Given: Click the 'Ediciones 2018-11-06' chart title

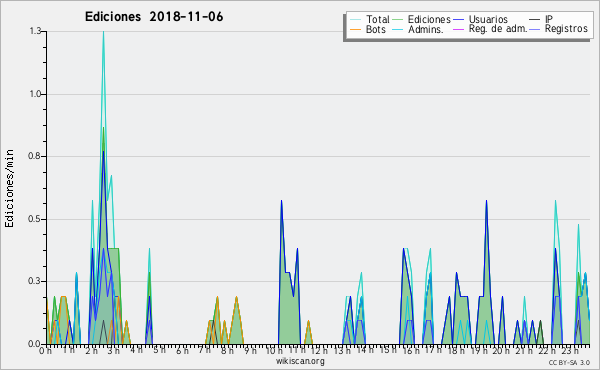Looking at the screenshot, I should click(154, 17).
